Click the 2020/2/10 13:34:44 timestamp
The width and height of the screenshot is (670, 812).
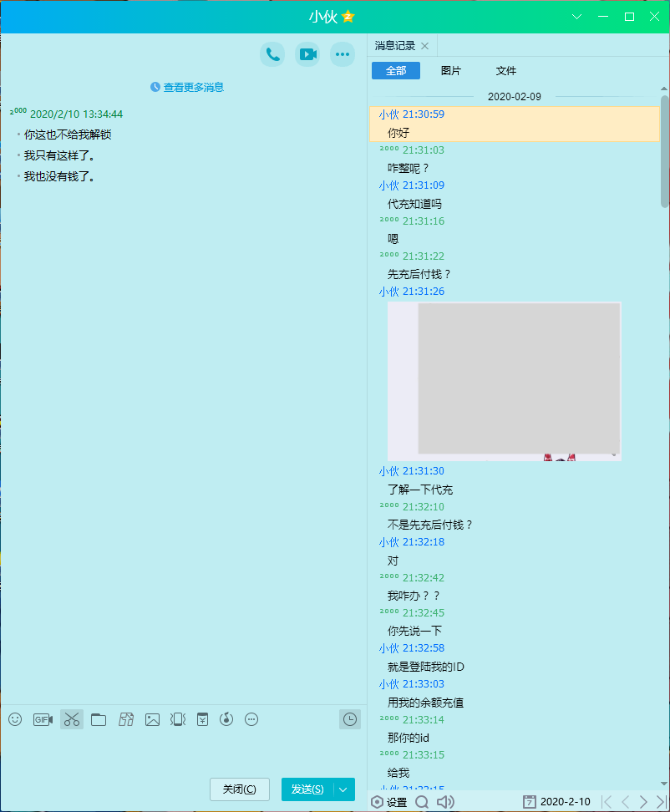[x=76, y=114]
